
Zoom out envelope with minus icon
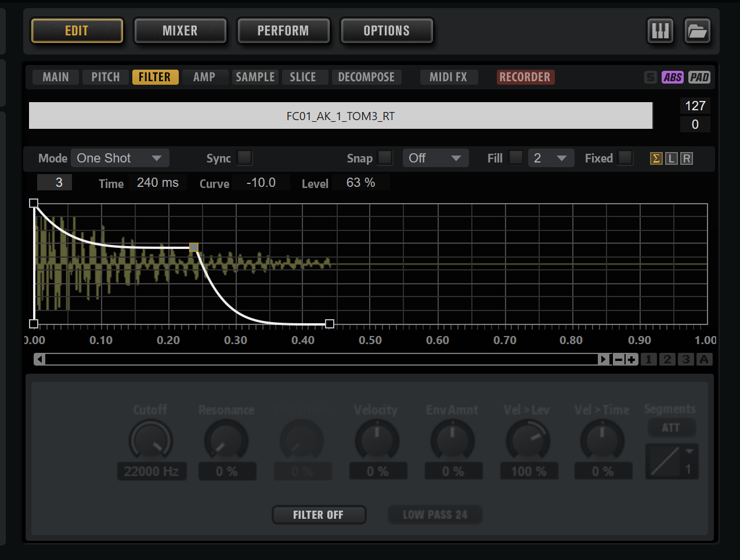click(x=619, y=360)
